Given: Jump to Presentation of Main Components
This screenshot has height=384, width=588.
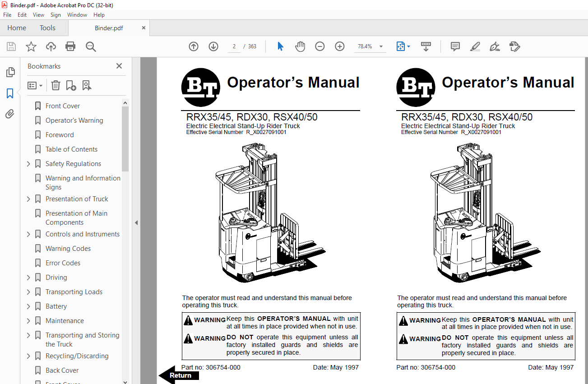Looking at the screenshot, I should tap(76, 218).
